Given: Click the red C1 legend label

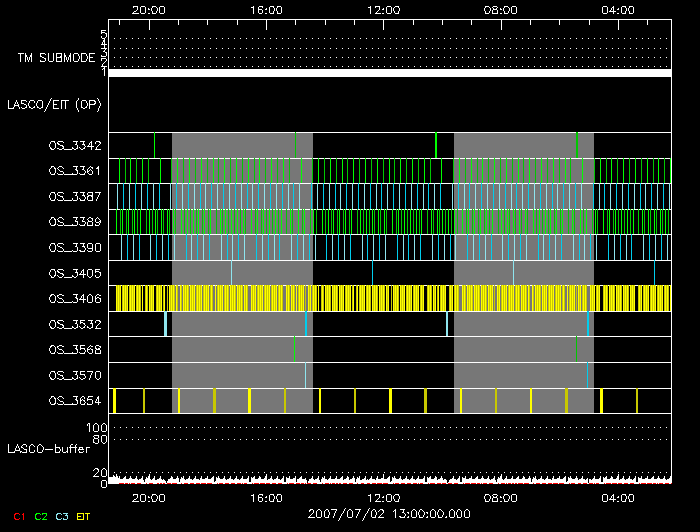Looking at the screenshot, I should click(16, 516).
